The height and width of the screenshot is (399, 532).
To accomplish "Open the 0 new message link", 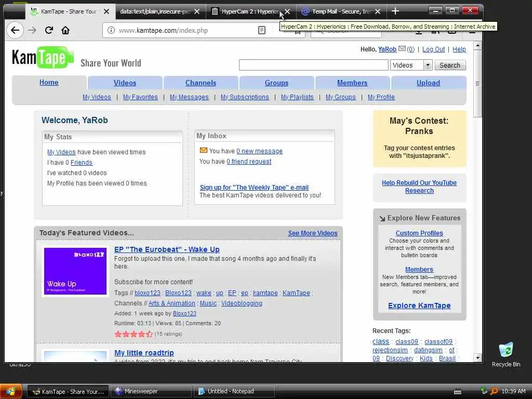I will point(259,151).
